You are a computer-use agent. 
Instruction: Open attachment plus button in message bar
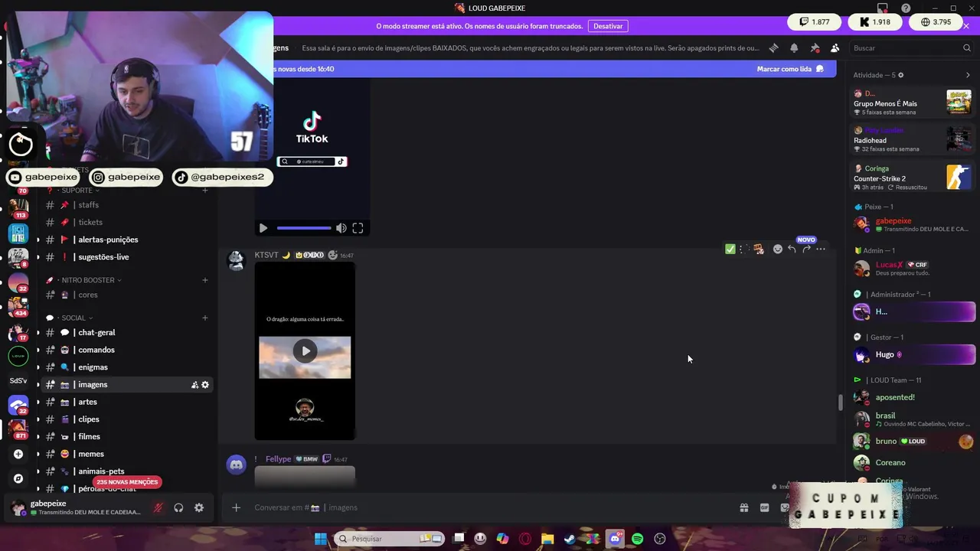[x=236, y=507]
